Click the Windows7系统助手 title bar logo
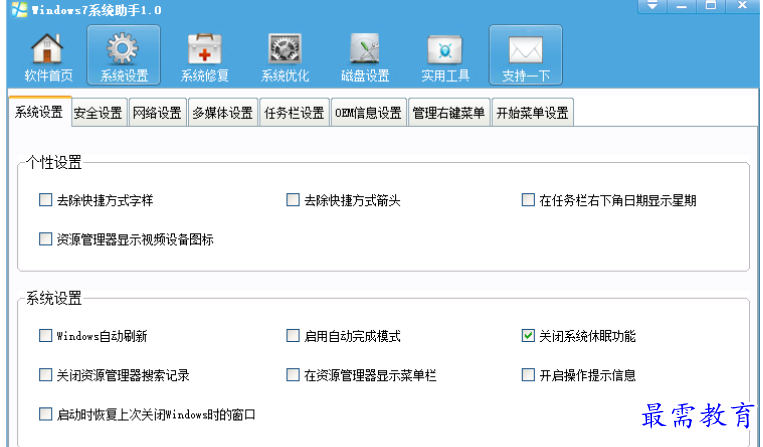The width and height of the screenshot is (763, 447). point(19,9)
